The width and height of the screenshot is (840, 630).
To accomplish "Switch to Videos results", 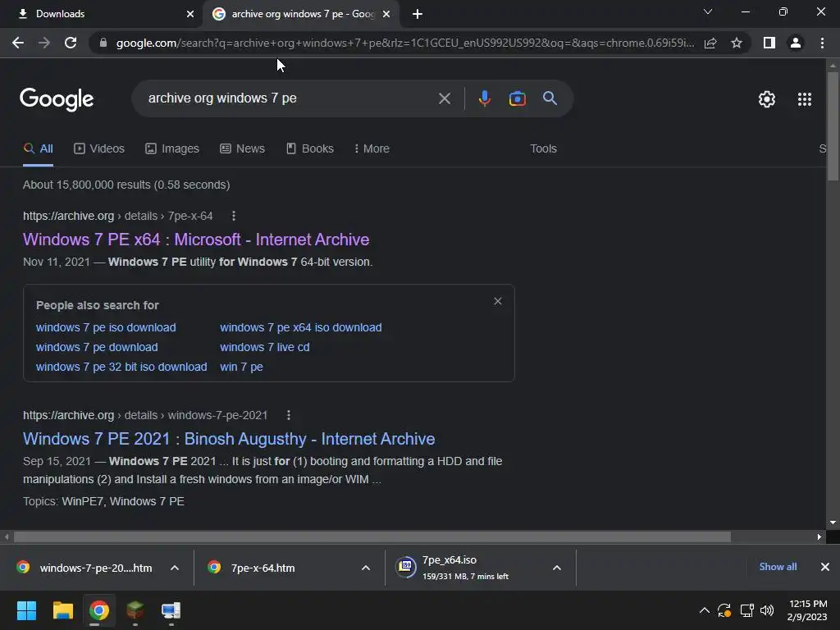I will (99, 148).
